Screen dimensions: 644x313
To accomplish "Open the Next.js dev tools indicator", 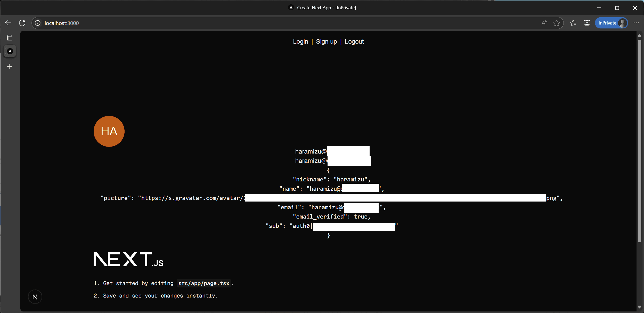I will point(35,297).
